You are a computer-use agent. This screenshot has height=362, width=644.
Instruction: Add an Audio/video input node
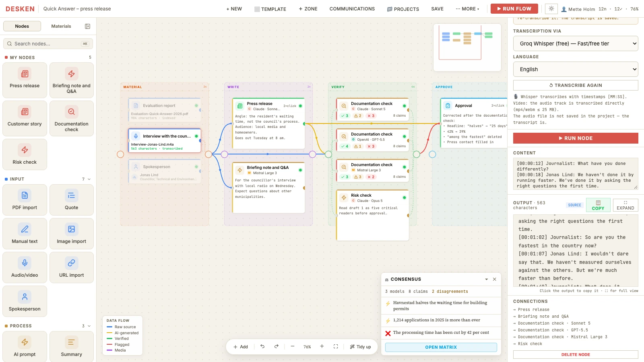[x=25, y=267]
